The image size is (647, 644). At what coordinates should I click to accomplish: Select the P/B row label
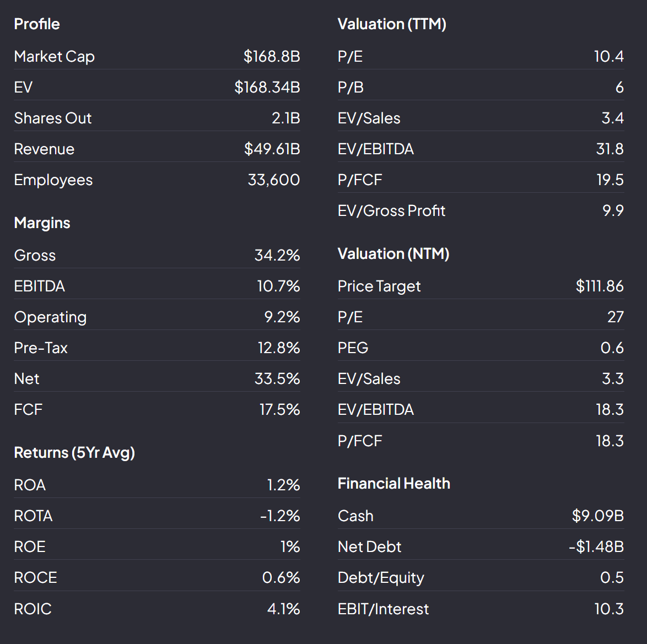click(351, 87)
